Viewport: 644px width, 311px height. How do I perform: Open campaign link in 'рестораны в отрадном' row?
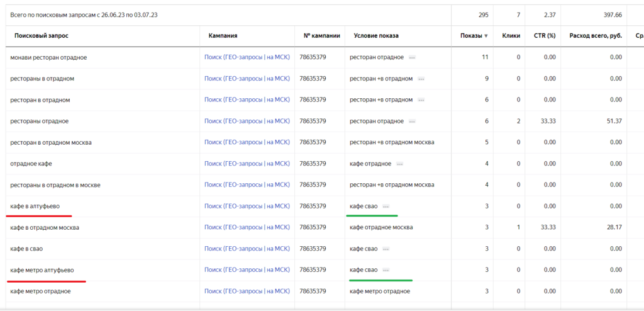(247, 79)
